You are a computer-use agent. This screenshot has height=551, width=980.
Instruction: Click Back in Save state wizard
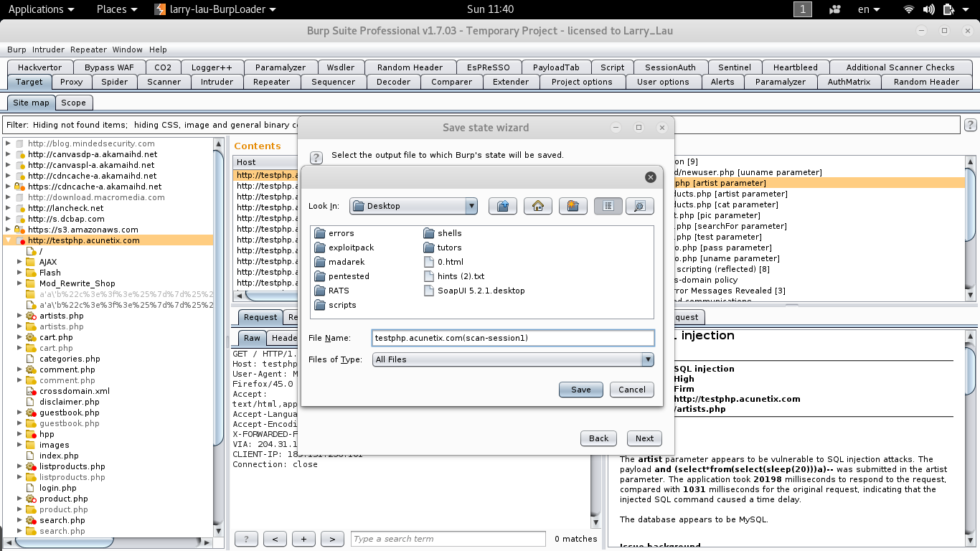point(598,438)
